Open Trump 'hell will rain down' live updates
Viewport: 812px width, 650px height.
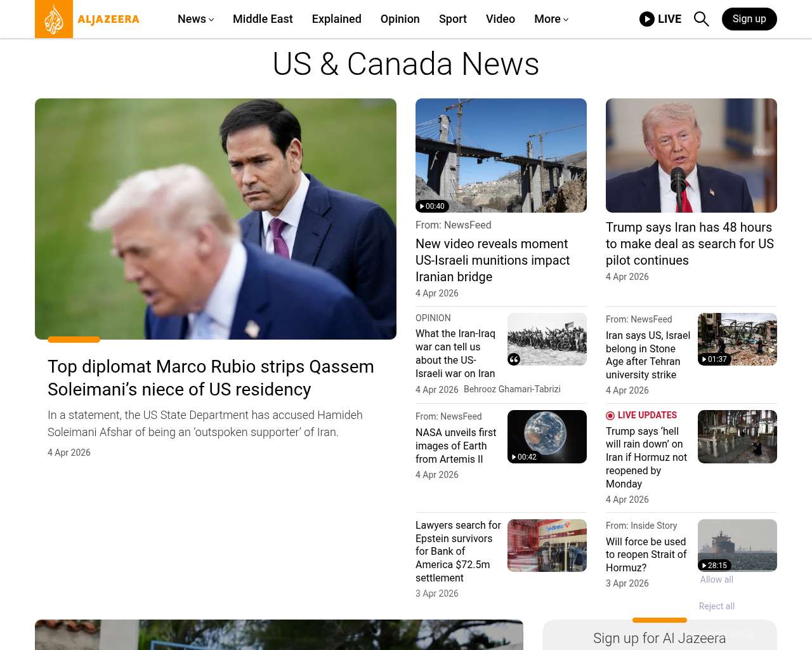pyautogui.click(x=646, y=457)
